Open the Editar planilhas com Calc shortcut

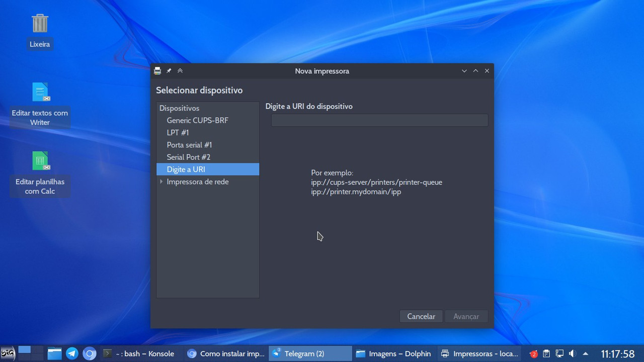click(x=40, y=161)
